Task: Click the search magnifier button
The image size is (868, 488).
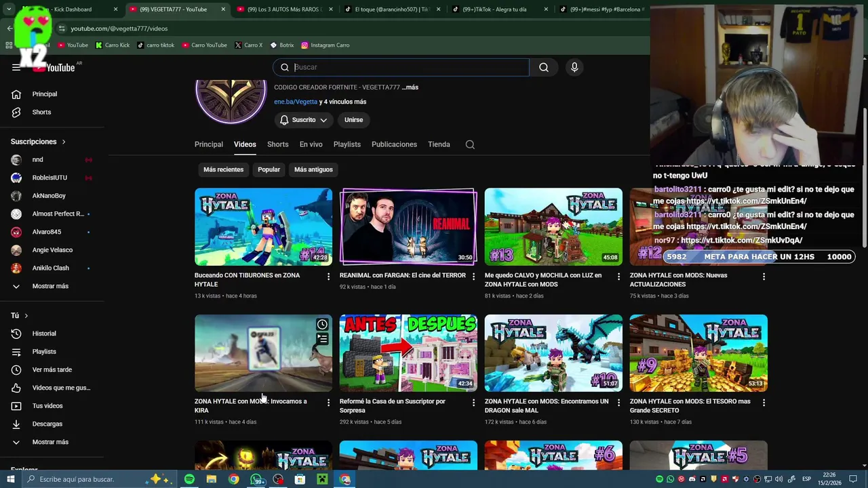Action: click(544, 67)
